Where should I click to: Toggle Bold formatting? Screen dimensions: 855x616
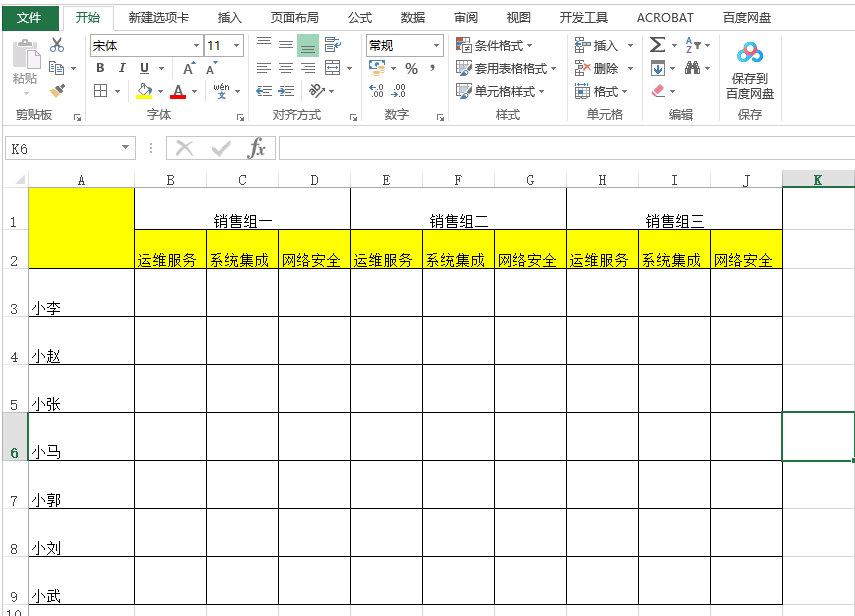(x=99, y=66)
